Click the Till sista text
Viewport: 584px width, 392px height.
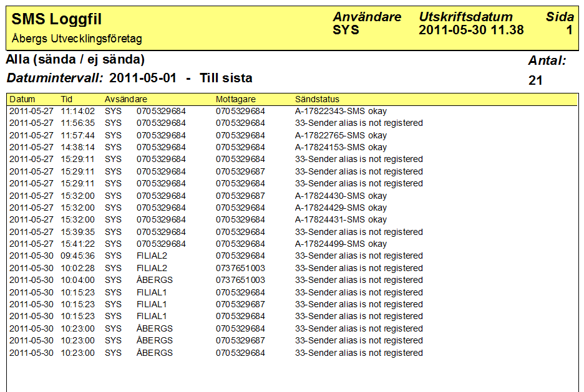point(226,78)
